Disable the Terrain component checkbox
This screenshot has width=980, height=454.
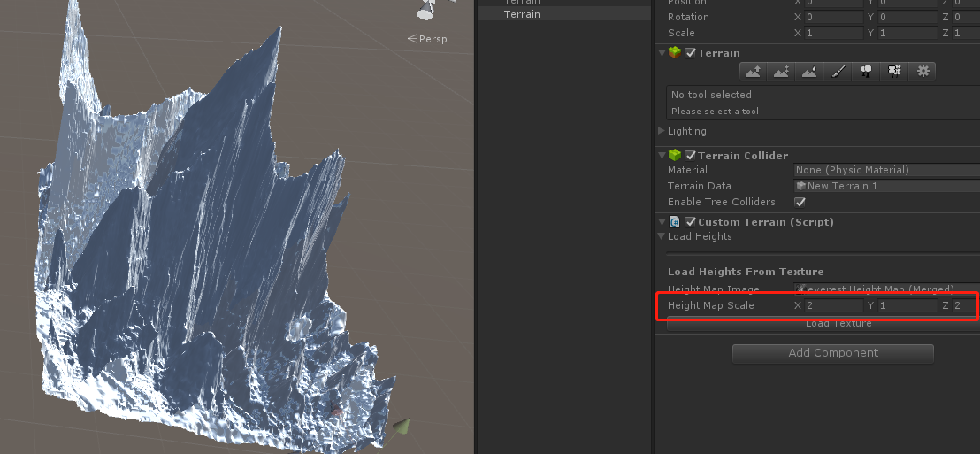(x=690, y=53)
